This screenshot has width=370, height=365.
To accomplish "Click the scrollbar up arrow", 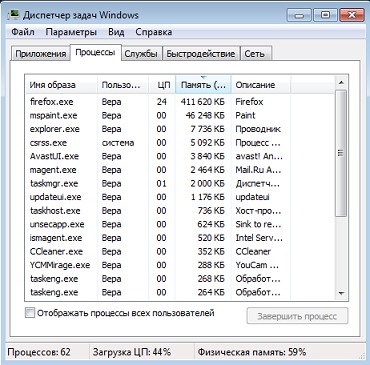I will click(x=341, y=82).
